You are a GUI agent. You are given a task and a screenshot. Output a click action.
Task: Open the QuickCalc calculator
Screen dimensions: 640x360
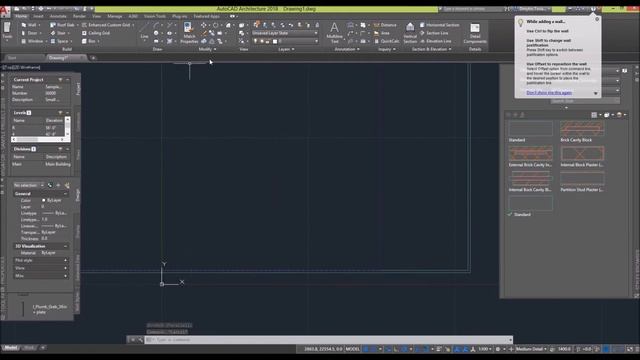tap(386, 41)
